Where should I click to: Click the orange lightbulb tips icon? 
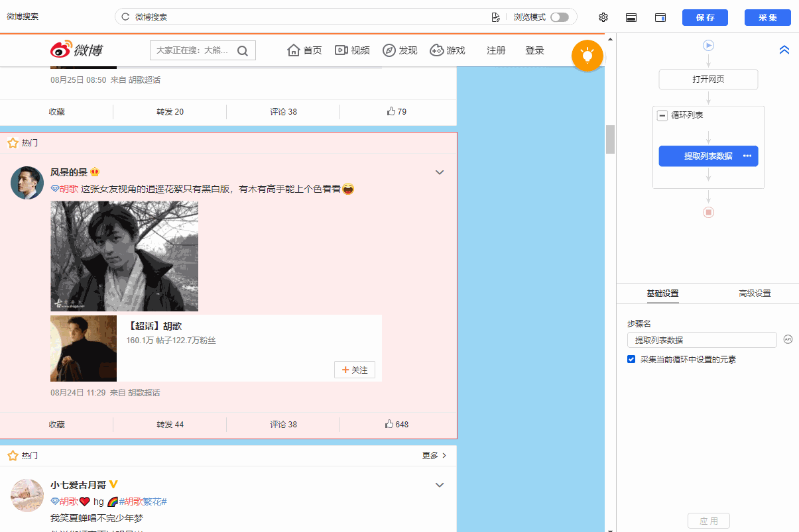coord(587,56)
